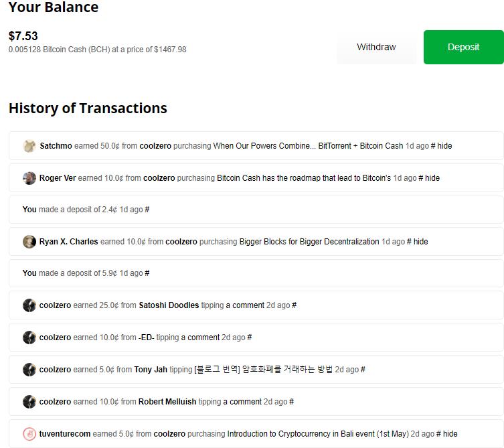
Task: Hide the tuventurecom transaction entry
Action: [x=450, y=434]
